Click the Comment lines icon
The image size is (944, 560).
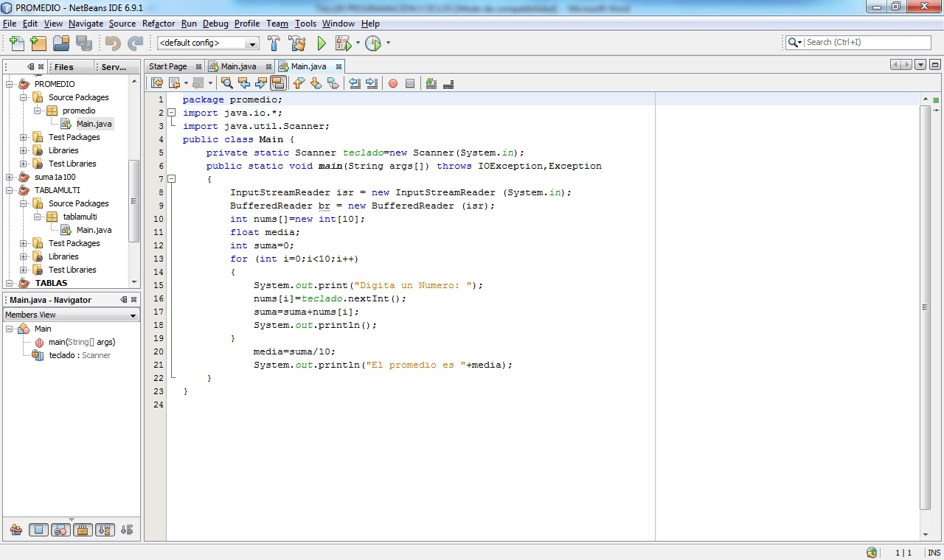pyautogui.click(x=431, y=83)
